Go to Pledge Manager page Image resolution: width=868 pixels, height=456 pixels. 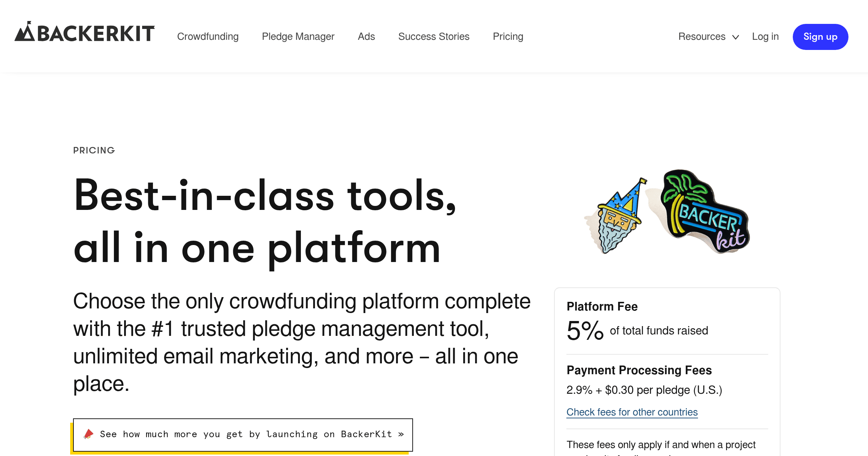click(298, 37)
